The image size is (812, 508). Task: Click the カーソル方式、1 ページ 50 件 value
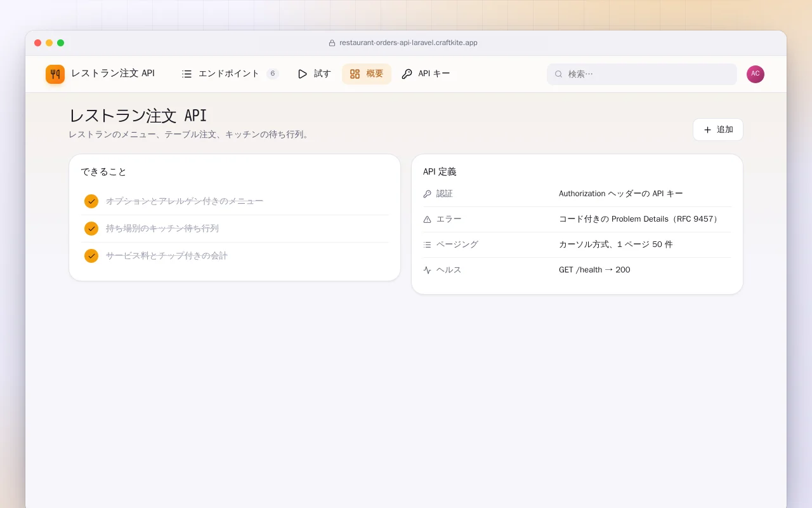coord(616,244)
